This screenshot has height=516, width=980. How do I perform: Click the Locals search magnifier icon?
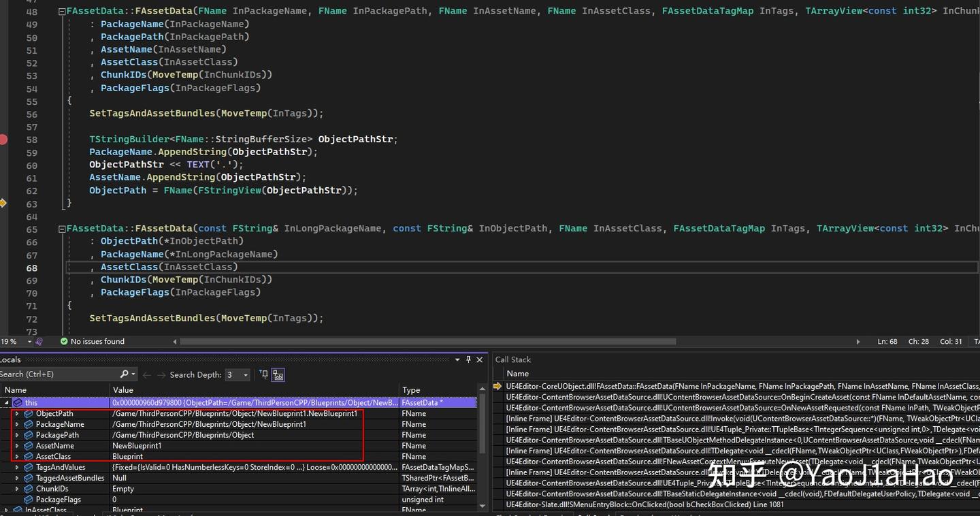[x=125, y=374]
